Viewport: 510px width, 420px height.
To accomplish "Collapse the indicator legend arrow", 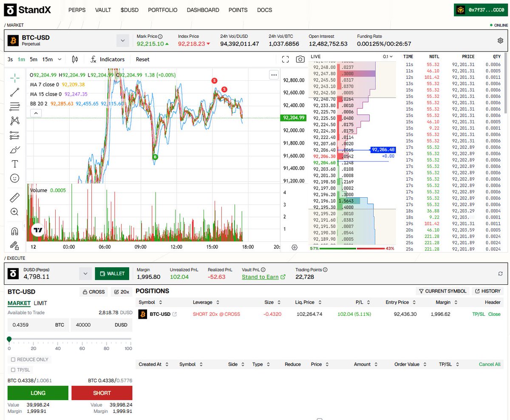I will point(36,113).
